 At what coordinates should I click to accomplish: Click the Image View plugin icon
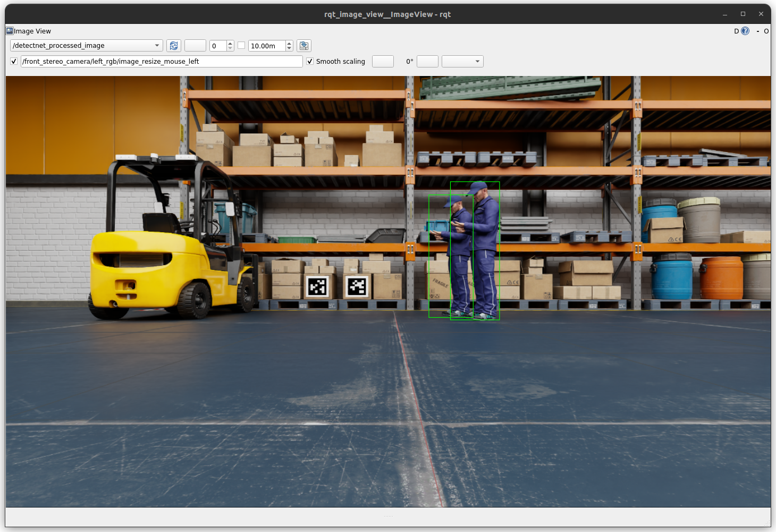(10, 31)
